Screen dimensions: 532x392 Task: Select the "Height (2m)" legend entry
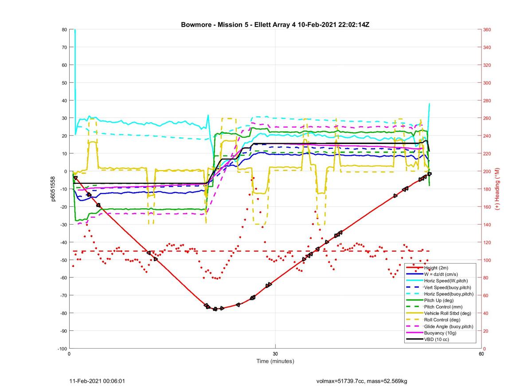click(x=437, y=268)
